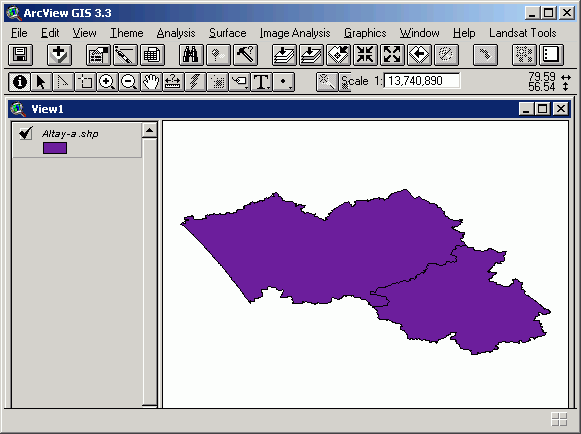581x434 pixels.
Task: Click the Scale value input field
Action: (x=422, y=81)
